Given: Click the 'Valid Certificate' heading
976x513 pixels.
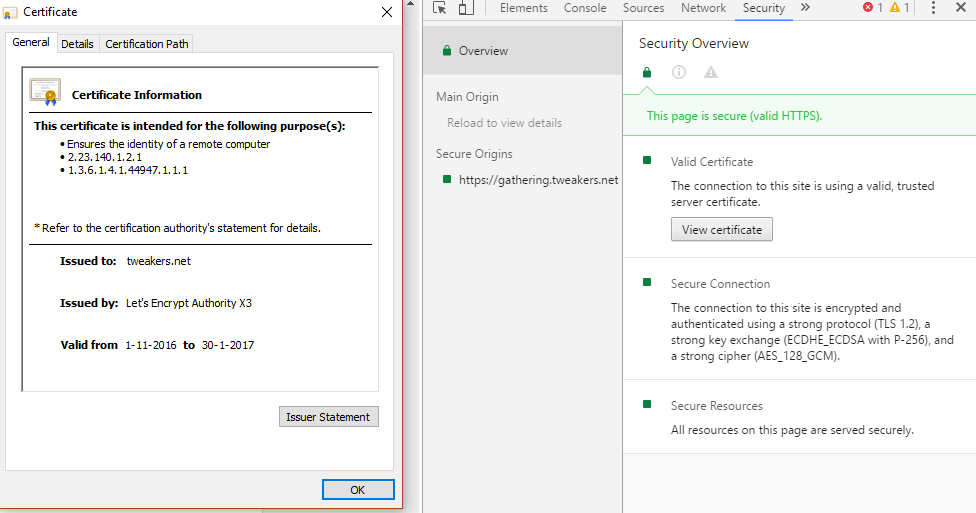Looking at the screenshot, I should coord(712,162).
